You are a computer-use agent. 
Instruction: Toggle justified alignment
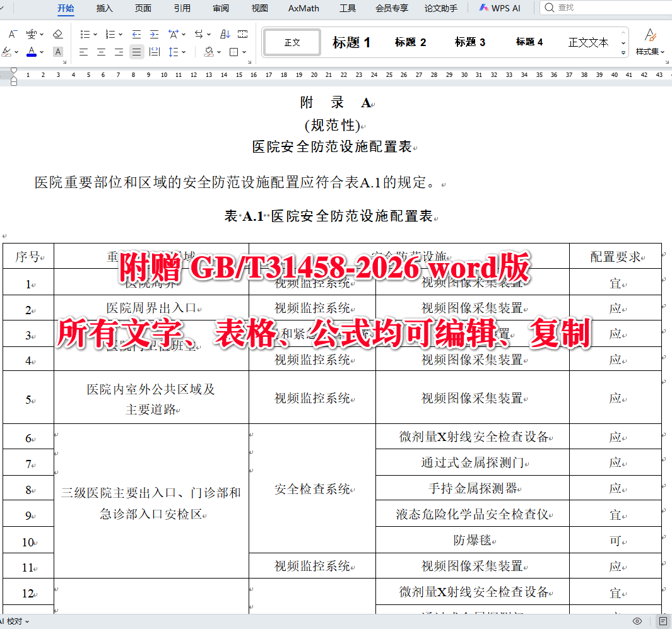pyautogui.click(x=136, y=52)
